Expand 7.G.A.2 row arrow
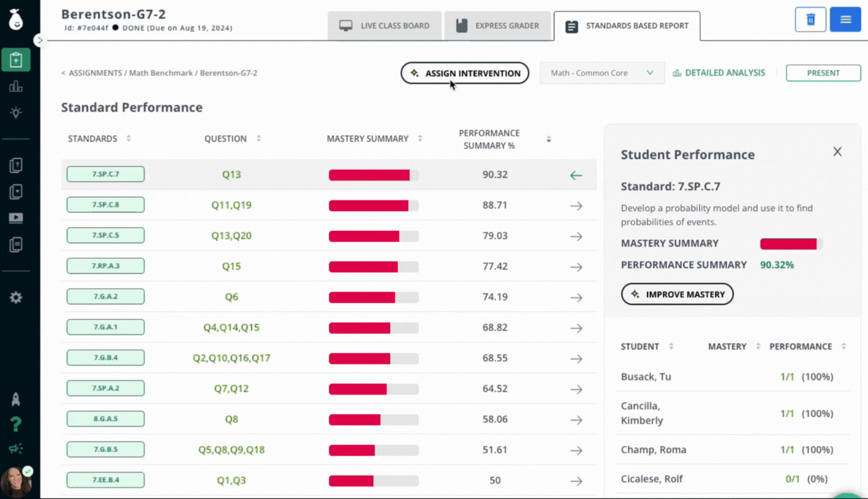This screenshot has height=499, width=868. (576, 297)
